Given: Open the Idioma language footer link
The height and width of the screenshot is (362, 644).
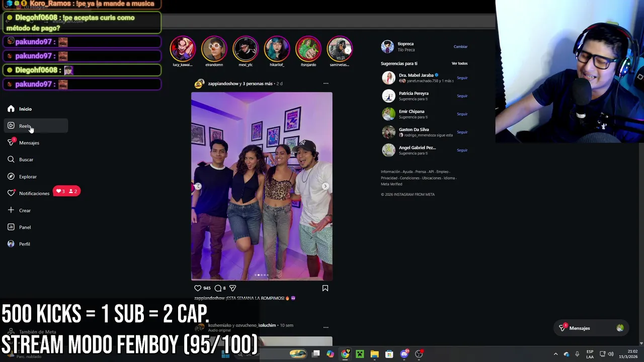Looking at the screenshot, I should pos(449,178).
